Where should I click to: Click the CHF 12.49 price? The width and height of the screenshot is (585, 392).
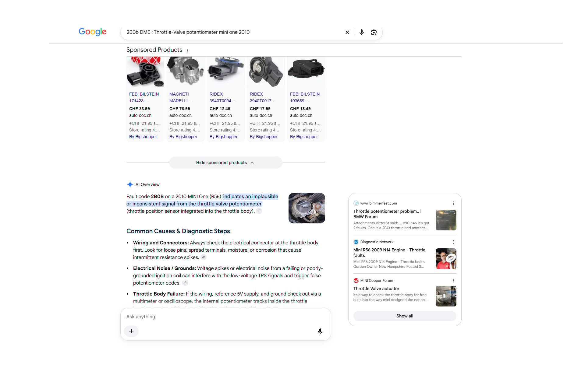point(220,109)
